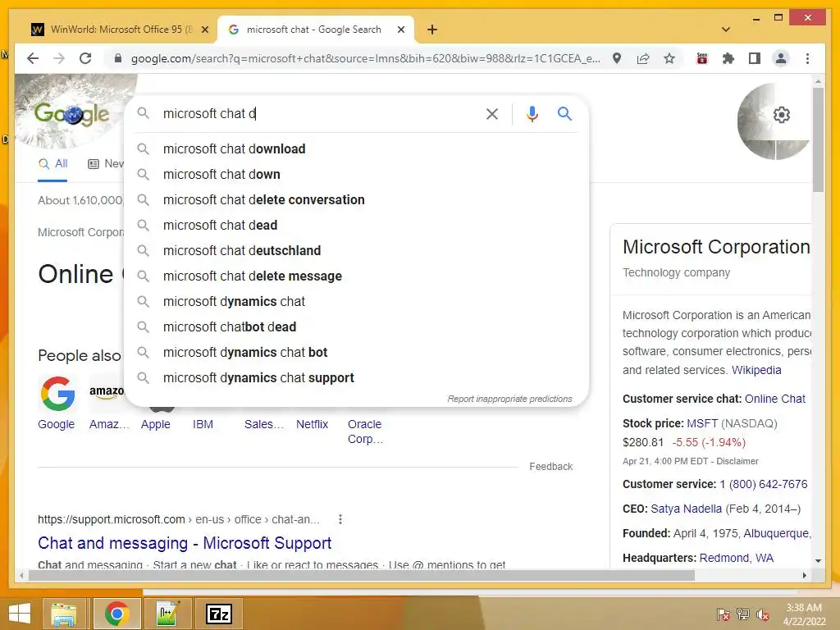Select 'microsoft chat delete message' suggestion
The height and width of the screenshot is (630, 840).
pos(356,276)
